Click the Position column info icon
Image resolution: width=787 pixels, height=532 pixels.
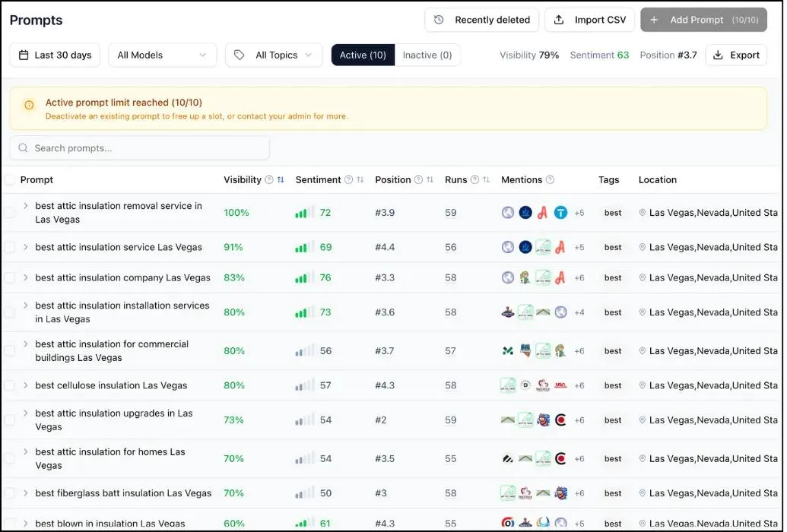point(419,179)
